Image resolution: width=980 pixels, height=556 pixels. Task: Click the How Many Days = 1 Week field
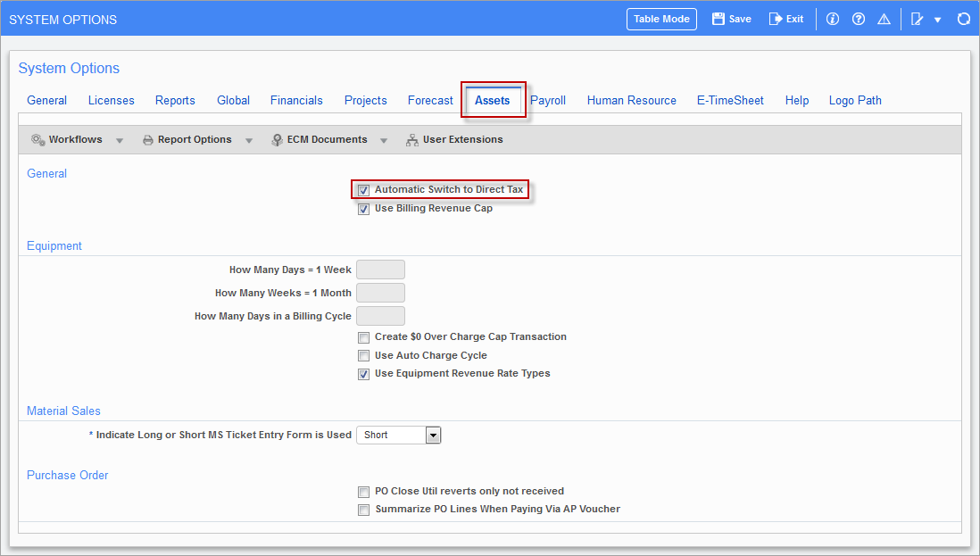[380, 270]
